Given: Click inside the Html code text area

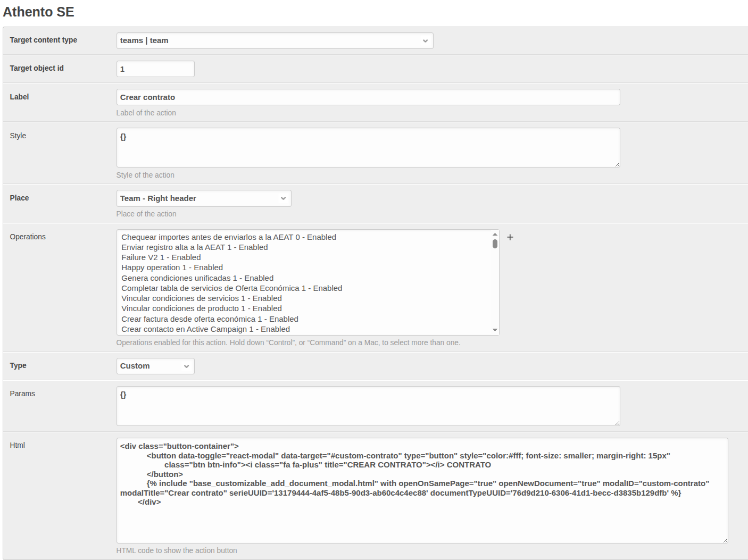Looking at the screenshot, I should point(421,490).
